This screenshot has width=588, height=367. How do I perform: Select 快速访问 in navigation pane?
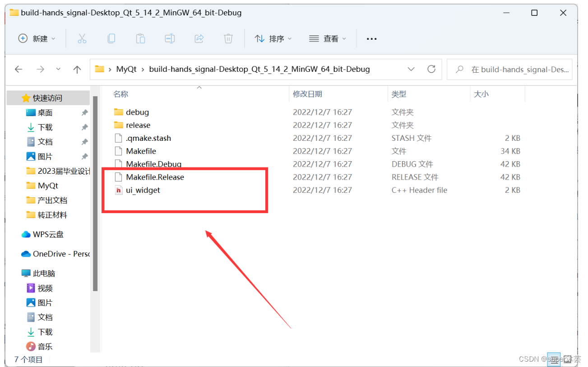(48, 98)
